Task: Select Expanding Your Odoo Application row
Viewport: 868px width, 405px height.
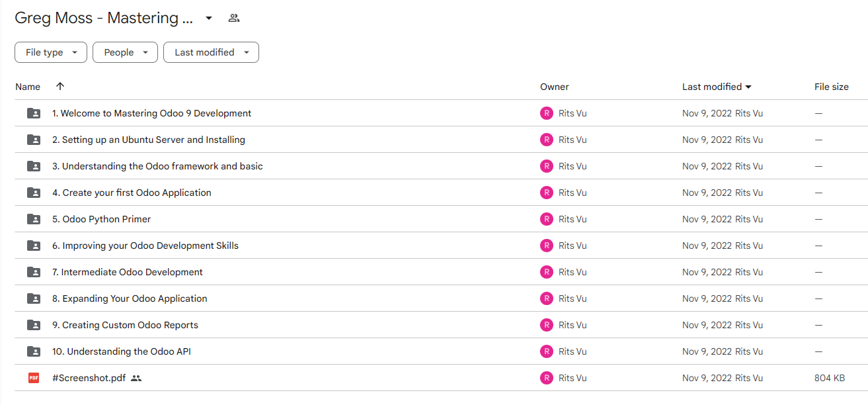Action: click(x=441, y=298)
